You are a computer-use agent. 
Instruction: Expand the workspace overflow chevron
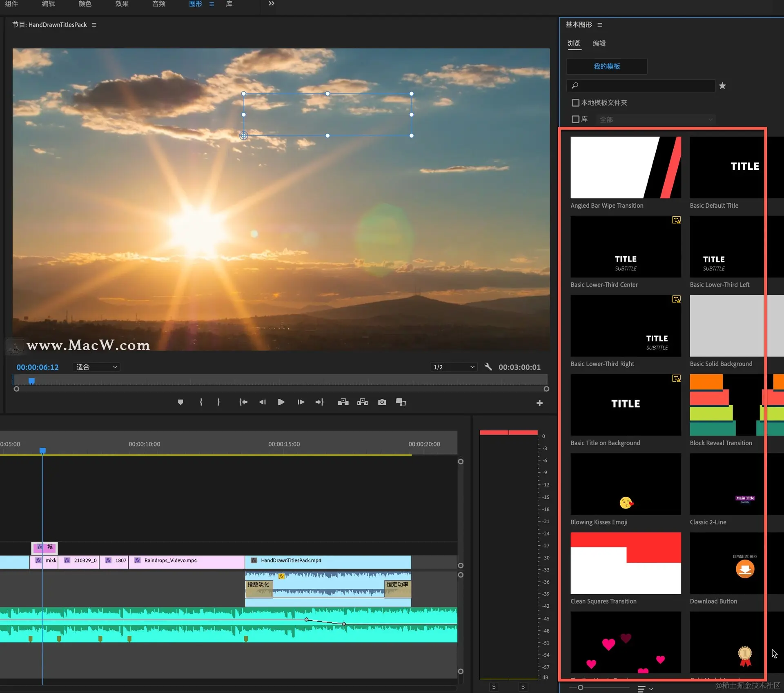point(271,4)
